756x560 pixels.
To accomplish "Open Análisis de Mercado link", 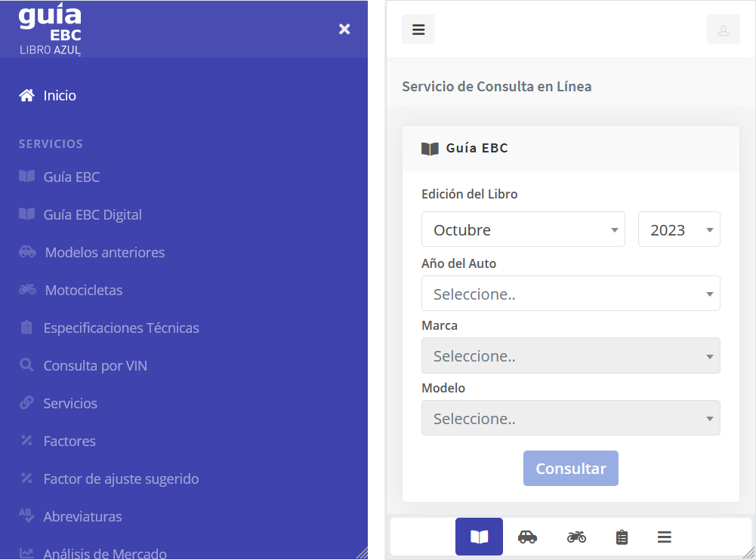I will [104, 553].
